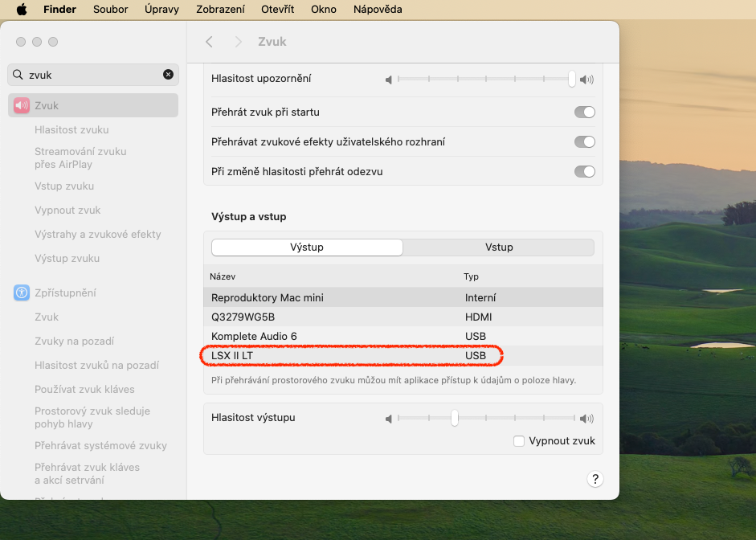This screenshot has height=540, width=756.
Task: Open Přehrávat systémové zvuky result
Action: coord(100,445)
